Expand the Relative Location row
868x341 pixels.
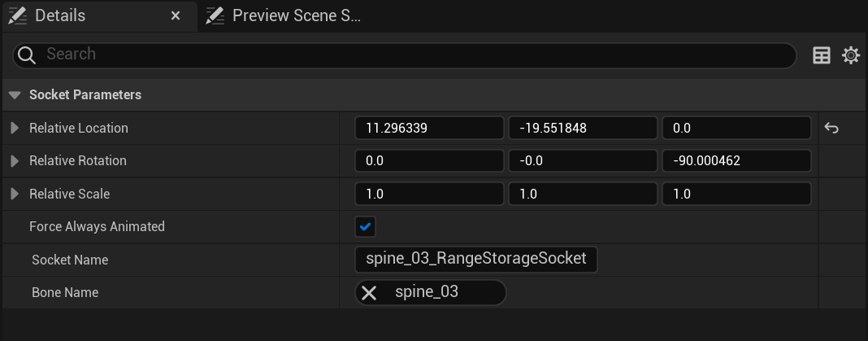click(15, 128)
